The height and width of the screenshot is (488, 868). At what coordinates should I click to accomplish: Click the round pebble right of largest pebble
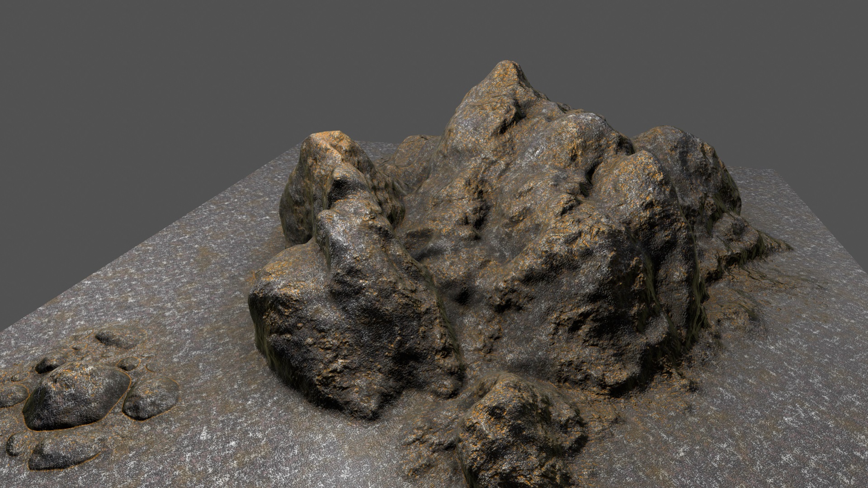point(151,398)
